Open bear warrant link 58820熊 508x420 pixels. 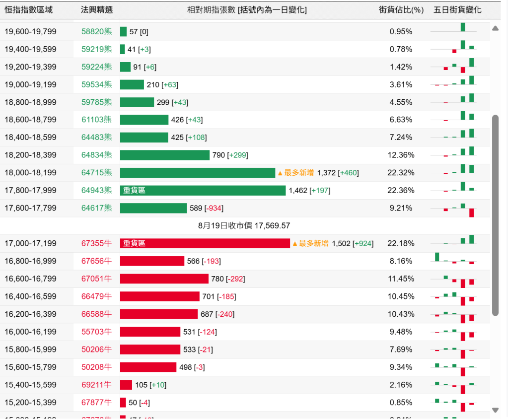(x=97, y=32)
